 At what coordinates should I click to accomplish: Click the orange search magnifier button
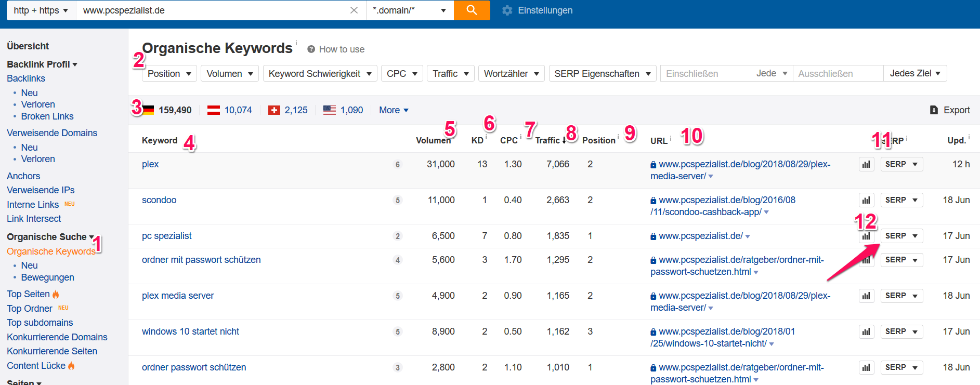tap(472, 10)
